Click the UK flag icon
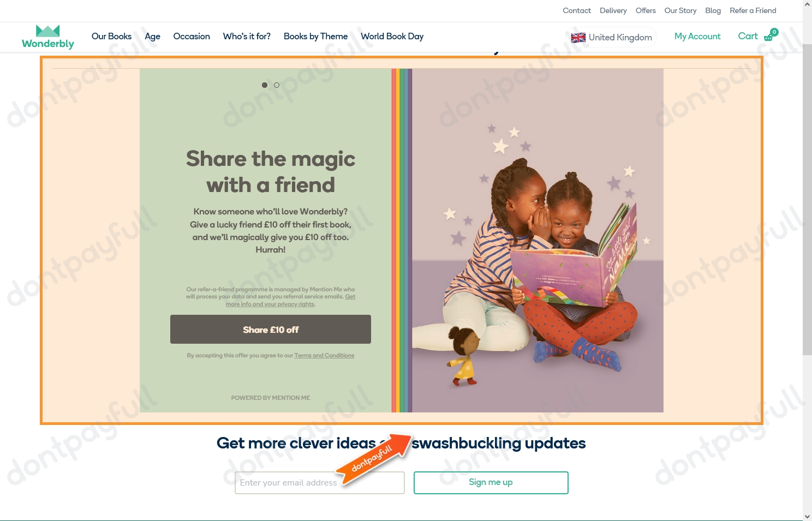 coord(578,38)
